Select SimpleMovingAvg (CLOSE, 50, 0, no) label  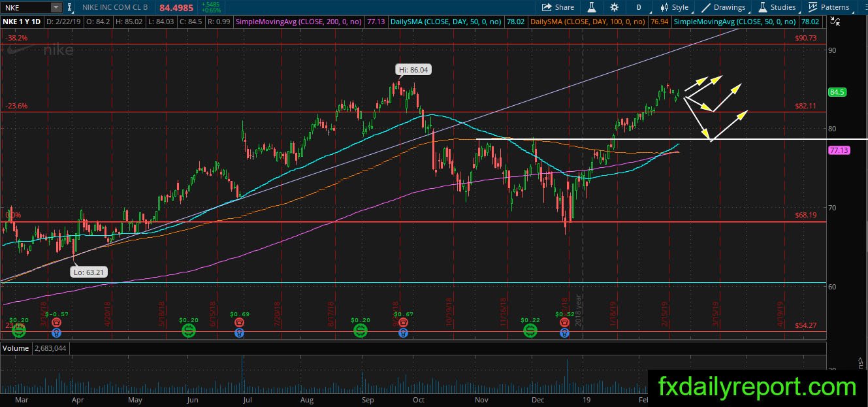pos(735,22)
